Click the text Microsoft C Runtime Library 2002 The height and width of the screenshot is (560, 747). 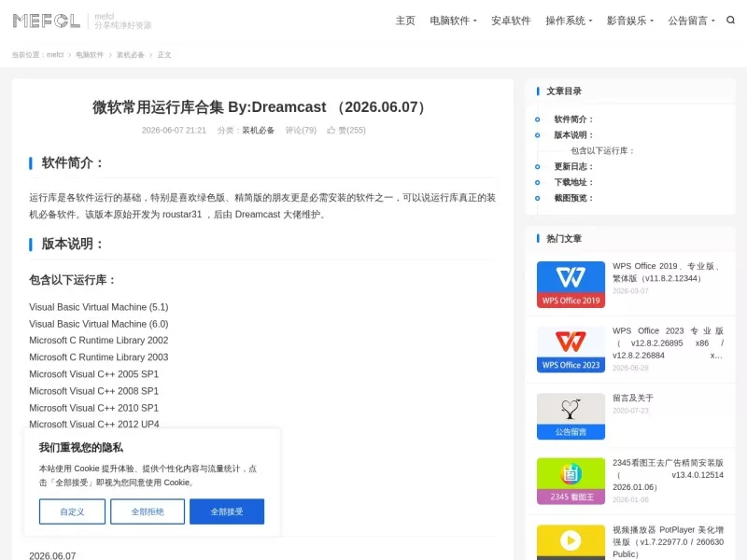point(99,341)
